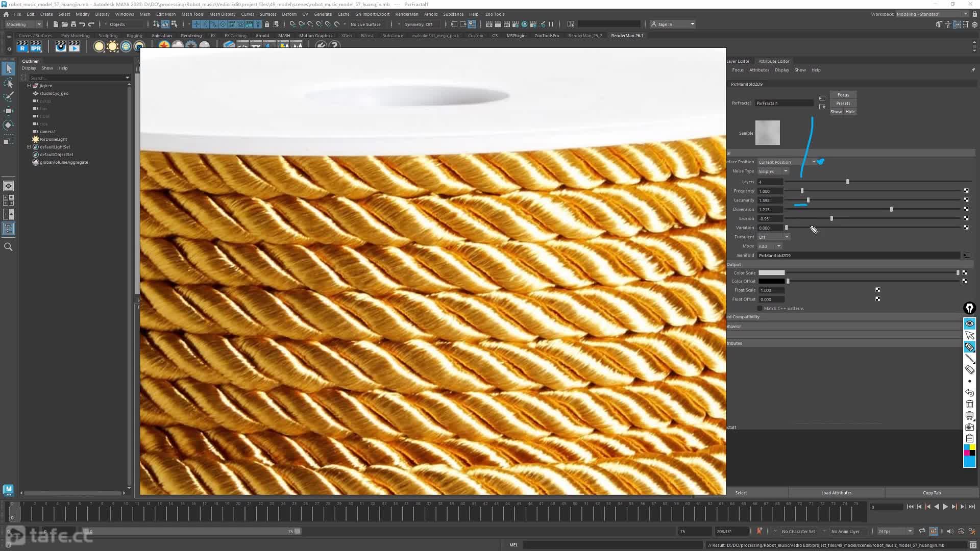
Task: Open the search magnifier in left toolbox
Action: click(8, 247)
